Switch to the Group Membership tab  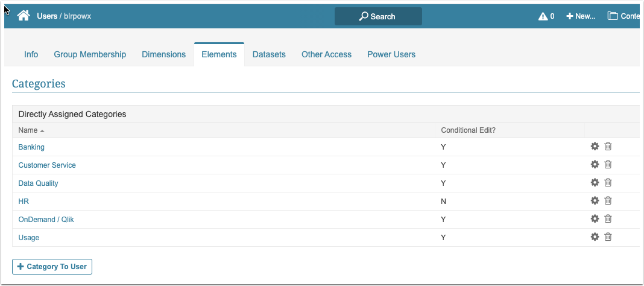pos(90,54)
